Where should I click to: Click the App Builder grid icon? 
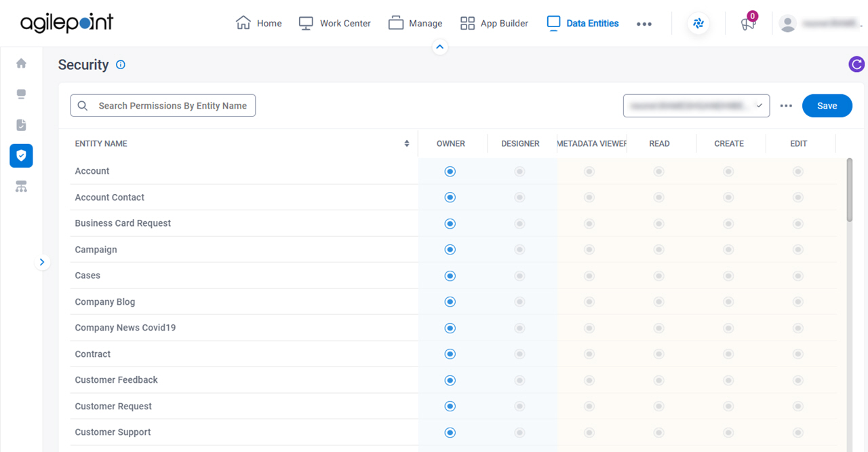click(x=467, y=23)
